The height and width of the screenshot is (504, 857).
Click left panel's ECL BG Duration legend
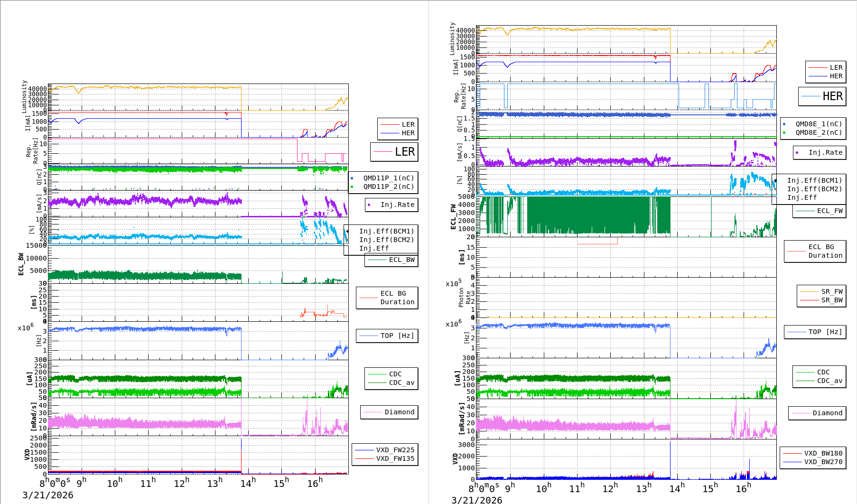point(387,298)
